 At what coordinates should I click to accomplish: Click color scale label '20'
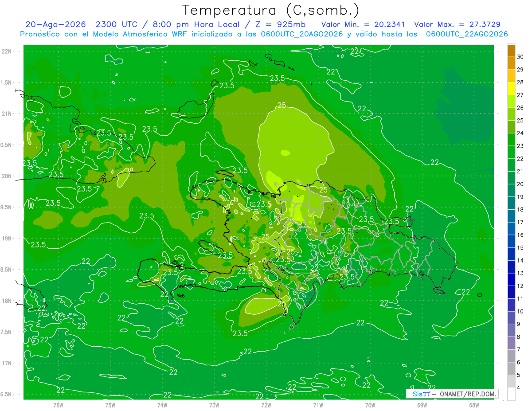tap(520, 184)
